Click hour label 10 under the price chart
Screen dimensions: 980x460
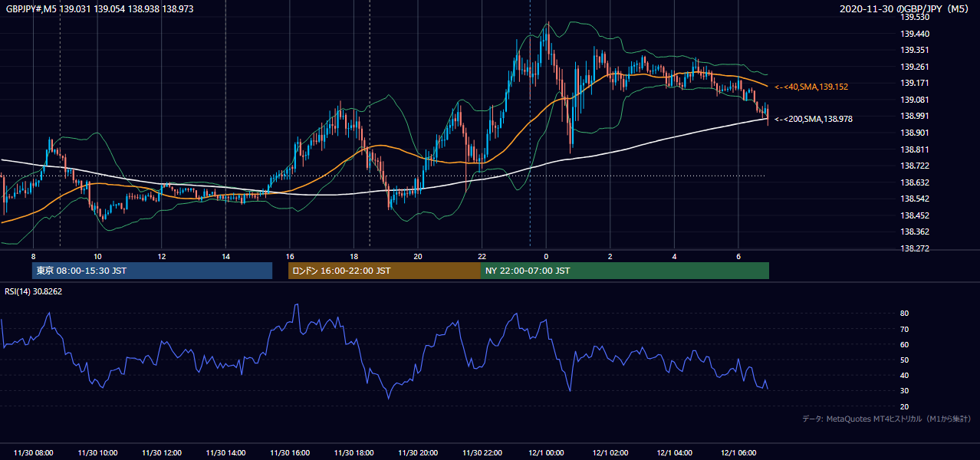[97, 256]
